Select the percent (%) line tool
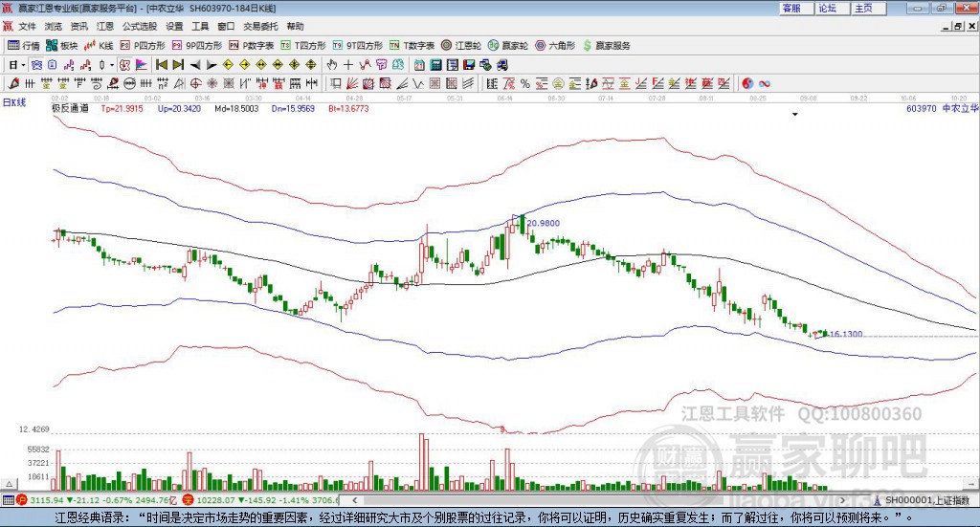 (x=524, y=83)
